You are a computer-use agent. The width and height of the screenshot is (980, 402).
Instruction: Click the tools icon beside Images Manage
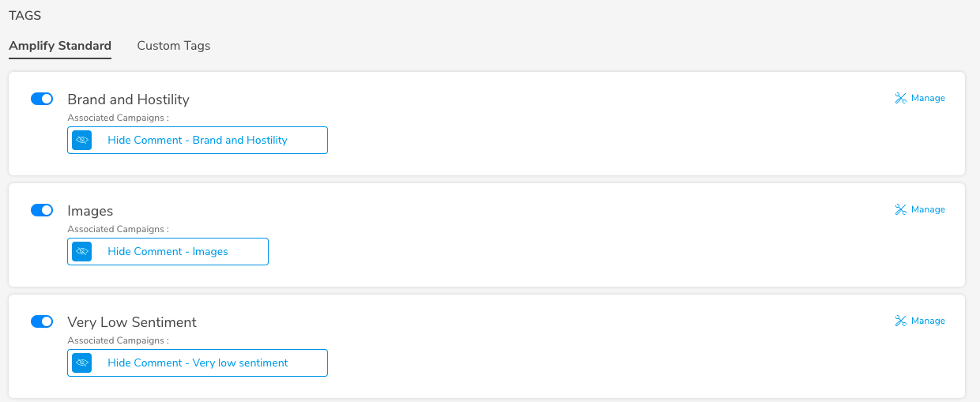[x=900, y=209]
